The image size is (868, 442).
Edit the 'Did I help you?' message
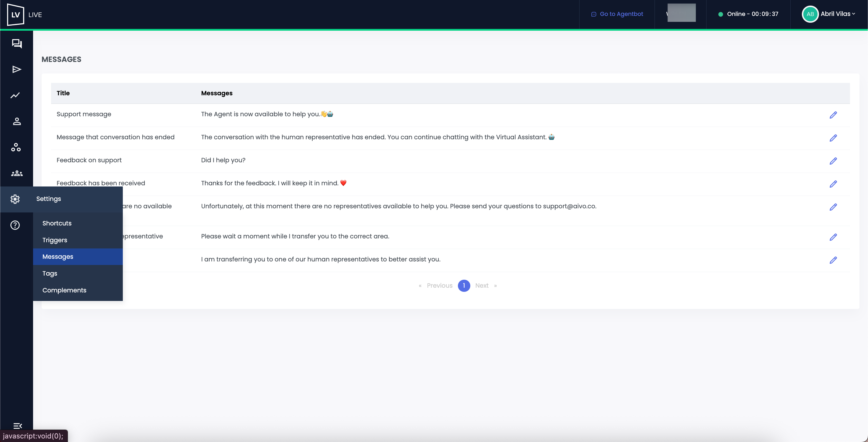833,161
